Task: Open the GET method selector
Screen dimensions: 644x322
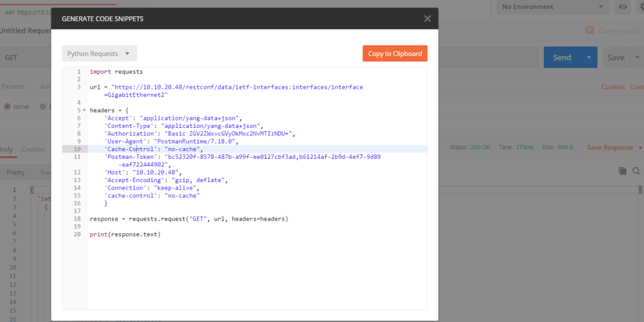Action: click(x=25, y=57)
